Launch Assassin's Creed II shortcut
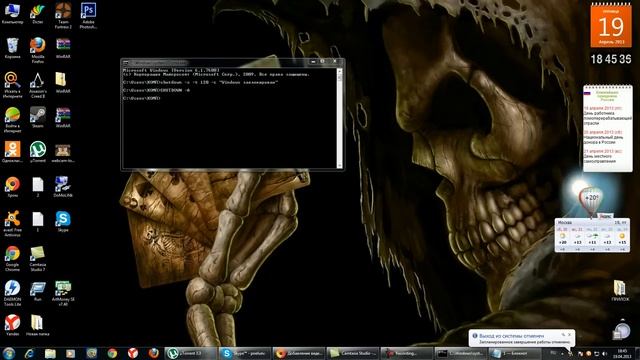This screenshot has height=360, width=640. (x=38, y=85)
